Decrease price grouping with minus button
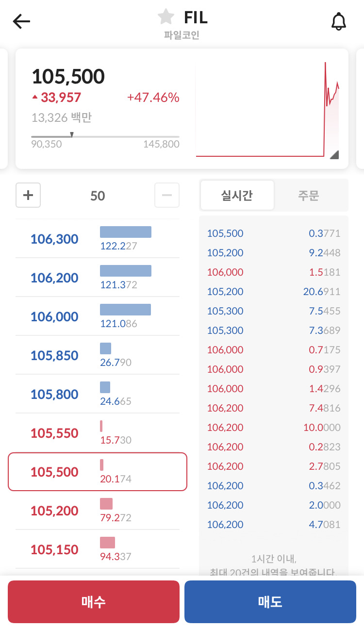The height and width of the screenshot is (628, 364). [166, 195]
